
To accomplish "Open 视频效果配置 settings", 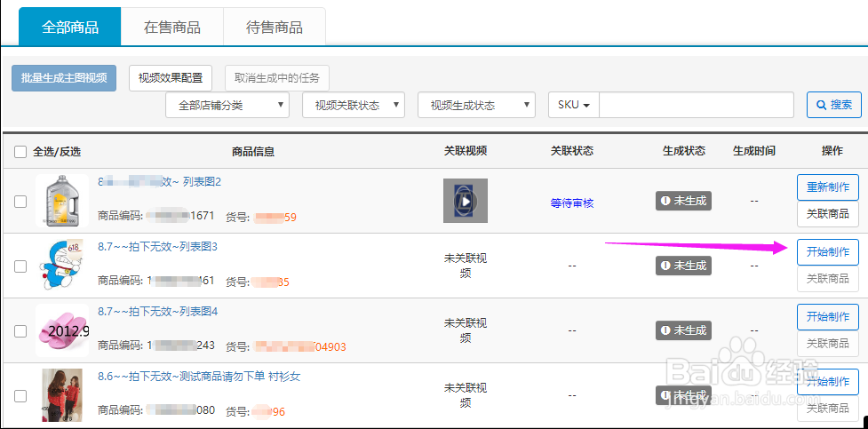I will [x=171, y=78].
